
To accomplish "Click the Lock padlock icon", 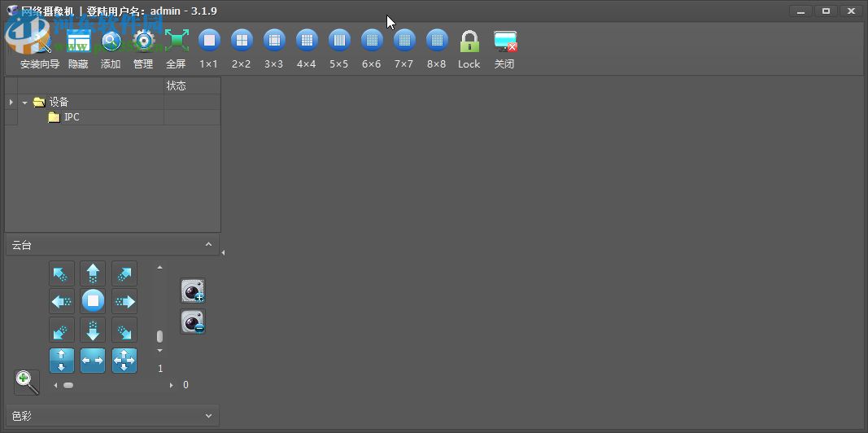I will [x=469, y=49].
